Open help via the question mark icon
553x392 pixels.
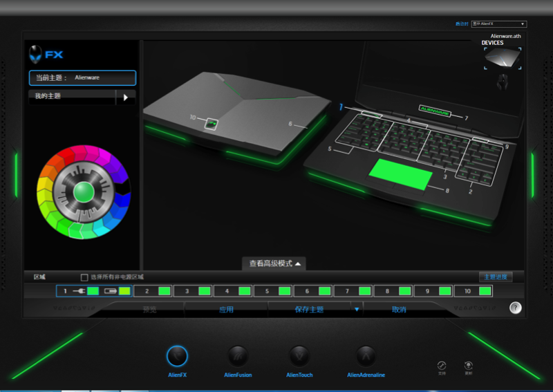point(515,308)
